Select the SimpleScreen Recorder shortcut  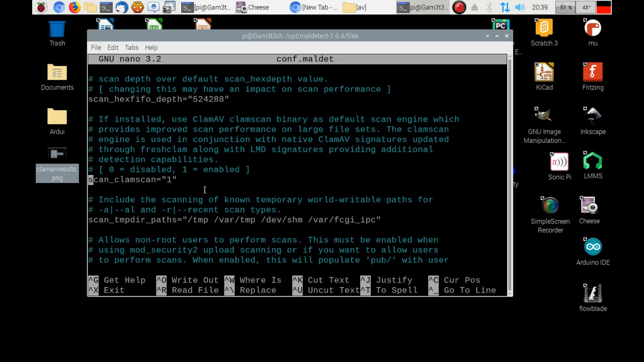550,215
